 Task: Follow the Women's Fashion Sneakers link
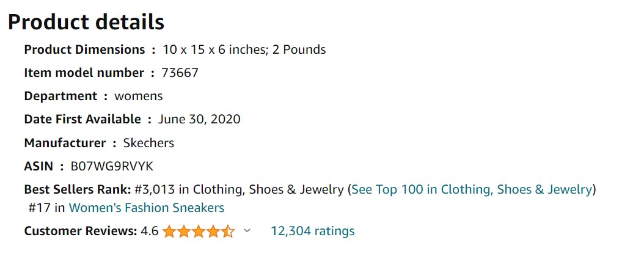[146, 208]
